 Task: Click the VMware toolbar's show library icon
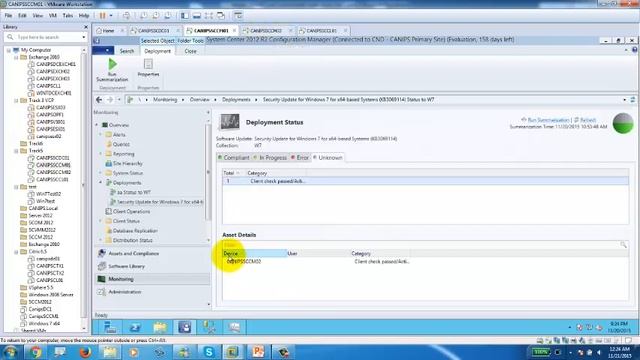coord(185,16)
